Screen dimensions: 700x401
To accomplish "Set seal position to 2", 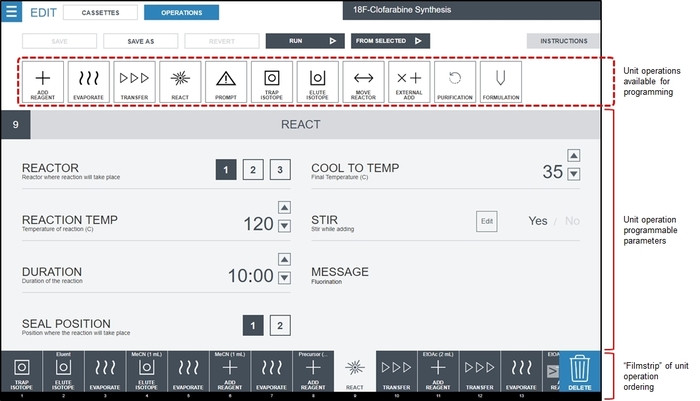I will [x=281, y=325].
